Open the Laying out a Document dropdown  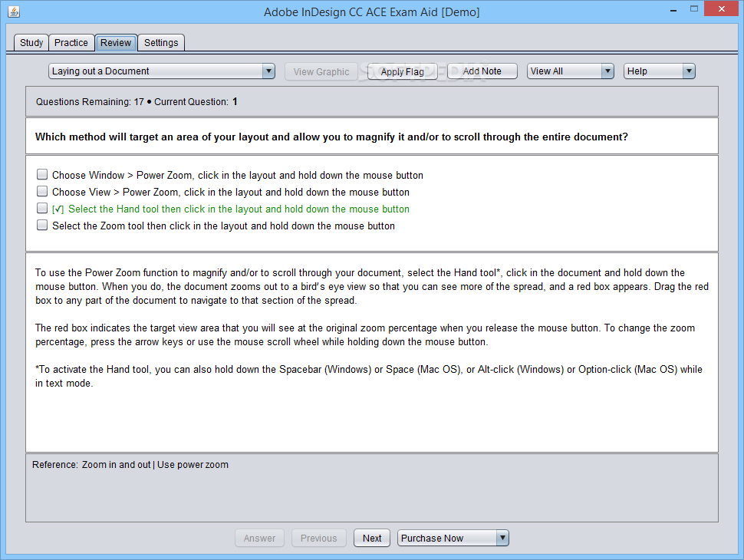[x=162, y=71]
